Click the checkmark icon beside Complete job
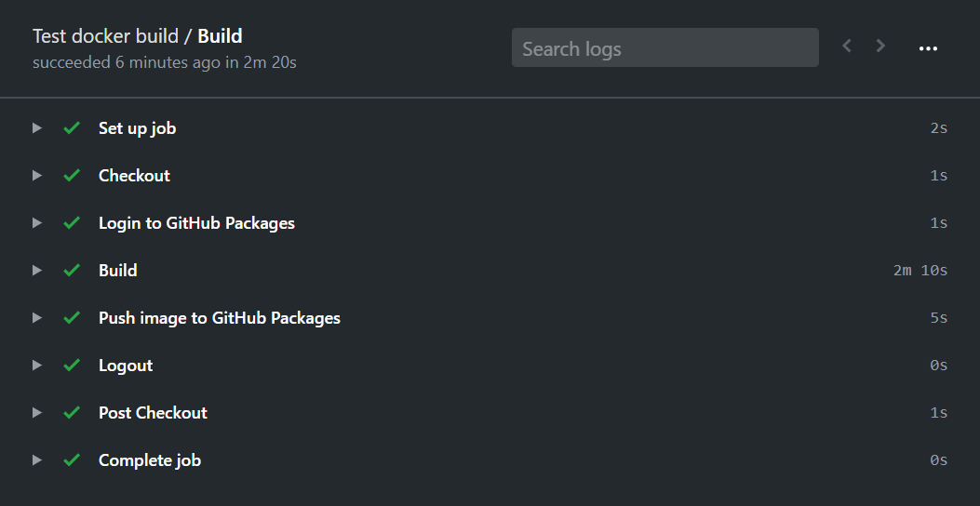The height and width of the screenshot is (506, 980). click(72, 460)
